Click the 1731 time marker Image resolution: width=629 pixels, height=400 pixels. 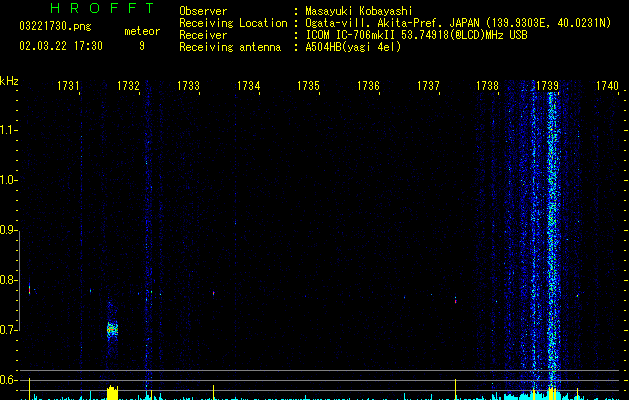(68, 86)
